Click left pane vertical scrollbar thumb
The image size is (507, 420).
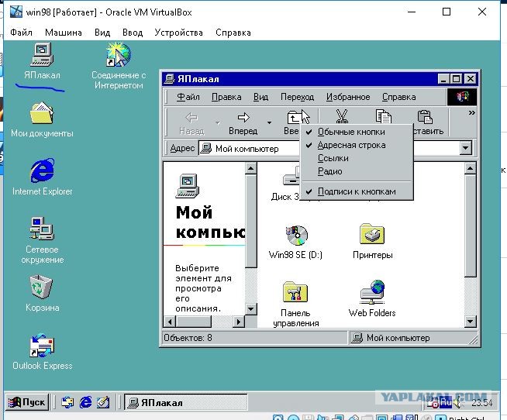coord(251,221)
